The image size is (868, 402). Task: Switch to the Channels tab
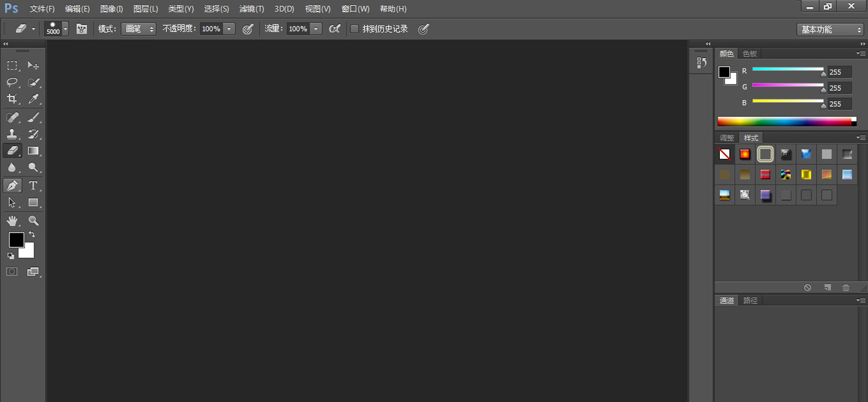click(727, 301)
